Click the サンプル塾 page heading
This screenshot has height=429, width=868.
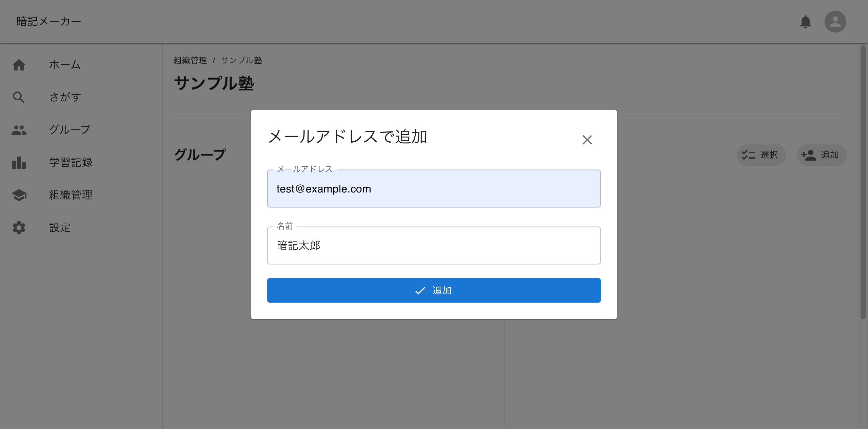(214, 83)
